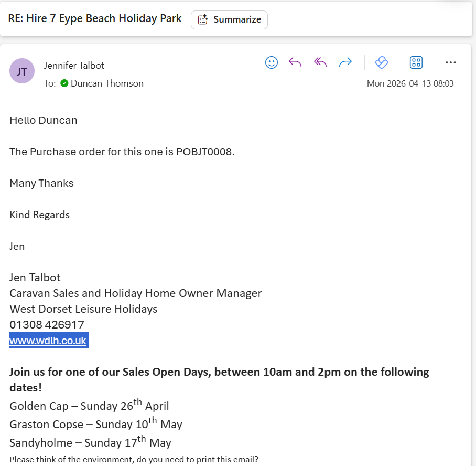Click the sender name Jennifer Talbot

coord(74,66)
